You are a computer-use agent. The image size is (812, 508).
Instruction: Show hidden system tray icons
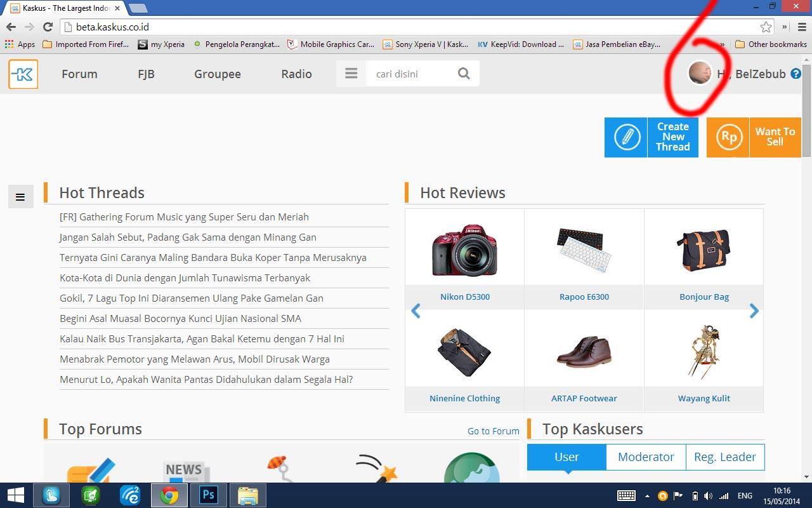(x=647, y=496)
